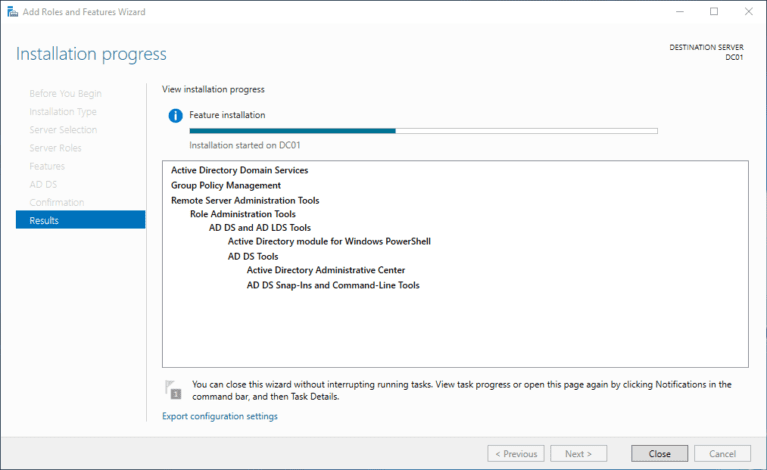Select the Confirmation step in sidebar
The height and width of the screenshot is (470, 767).
pyautogui.click(x=57, y=202)
